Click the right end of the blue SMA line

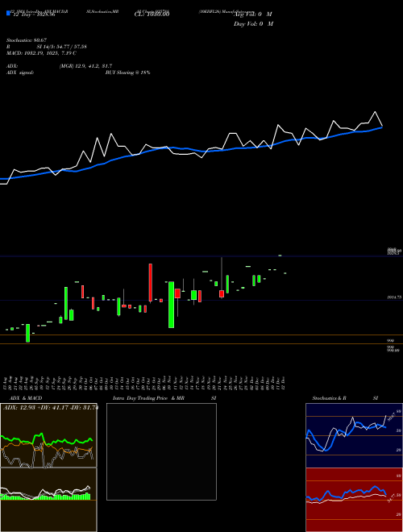click(382, 127)
